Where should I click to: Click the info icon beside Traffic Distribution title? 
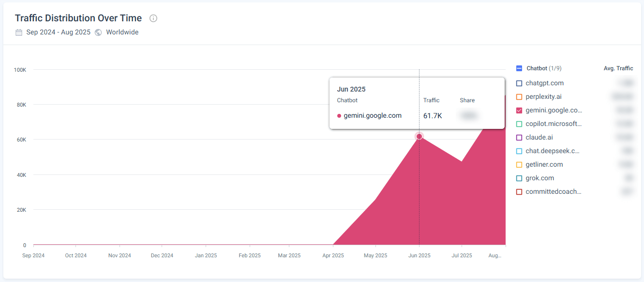(x=153, y=18)
